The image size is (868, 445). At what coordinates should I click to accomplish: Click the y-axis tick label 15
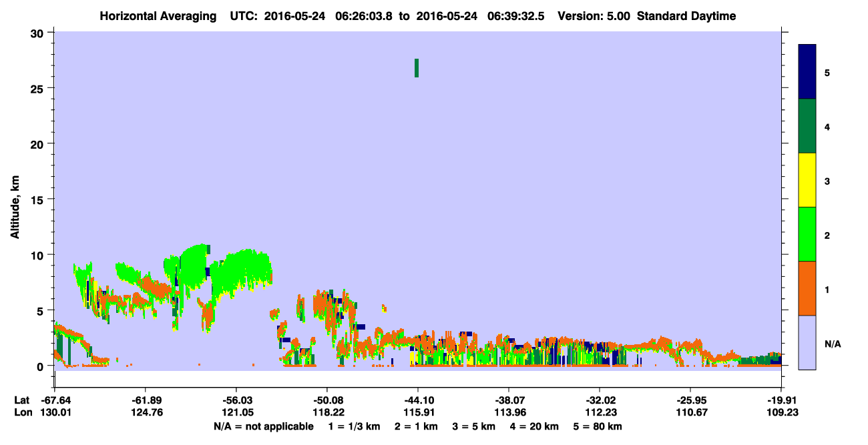coord(38,199)
